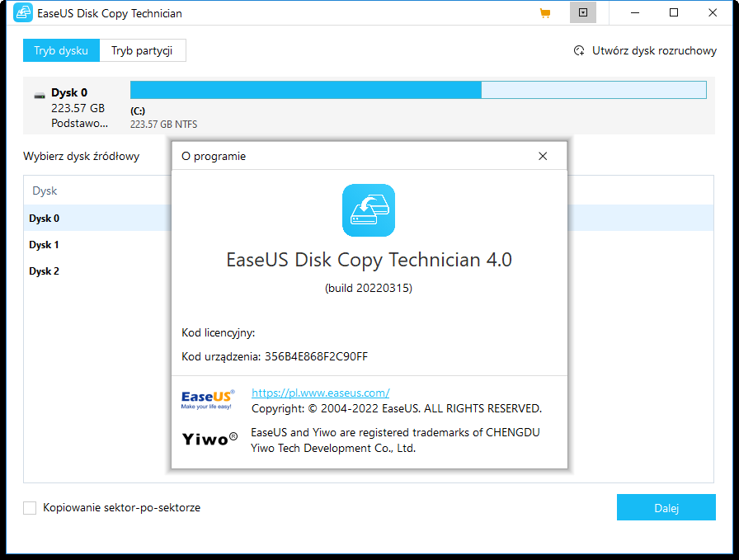Viewport: 739px width, 560px height.
Task: Enable Kopiowanie sektor-po-sektorze checkbox
Action: (x=30, y=508)
